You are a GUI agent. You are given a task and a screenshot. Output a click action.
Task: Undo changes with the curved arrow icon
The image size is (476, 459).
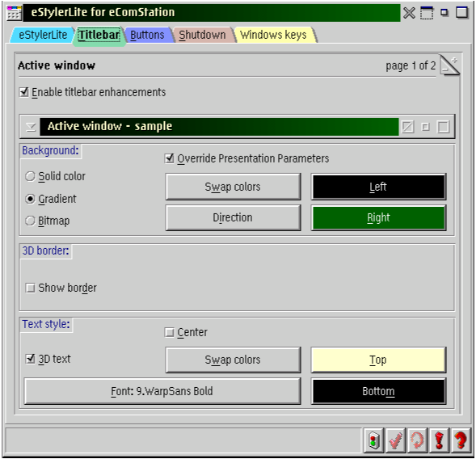(x=418, y=440)
